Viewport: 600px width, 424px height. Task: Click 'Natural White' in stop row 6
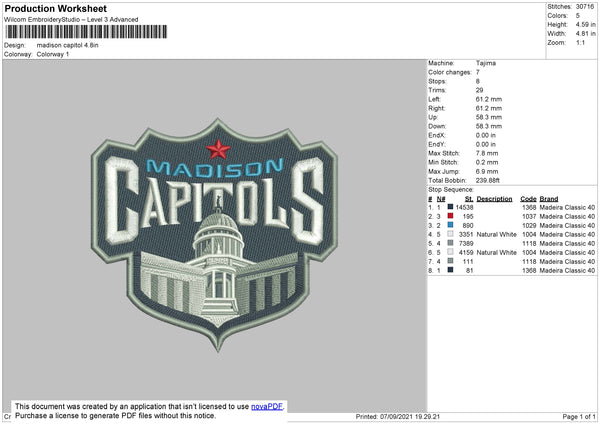click(496, 252)
